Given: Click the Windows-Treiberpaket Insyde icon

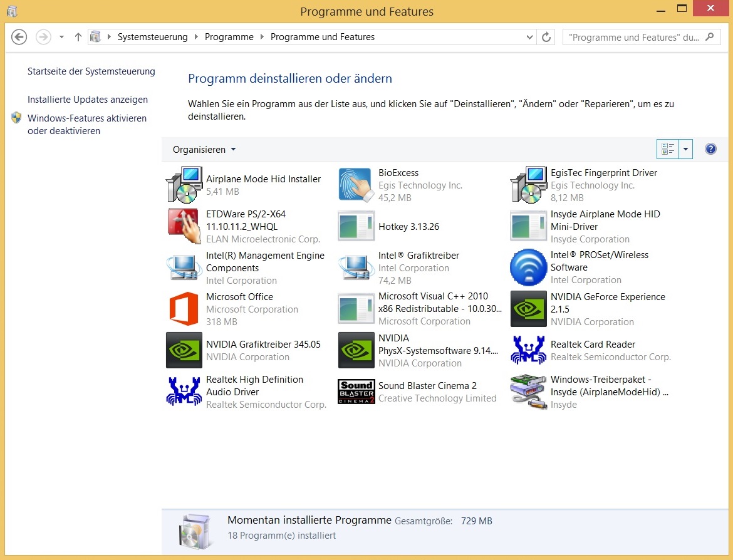Looking at the screenshot, I should pos(529,391).
